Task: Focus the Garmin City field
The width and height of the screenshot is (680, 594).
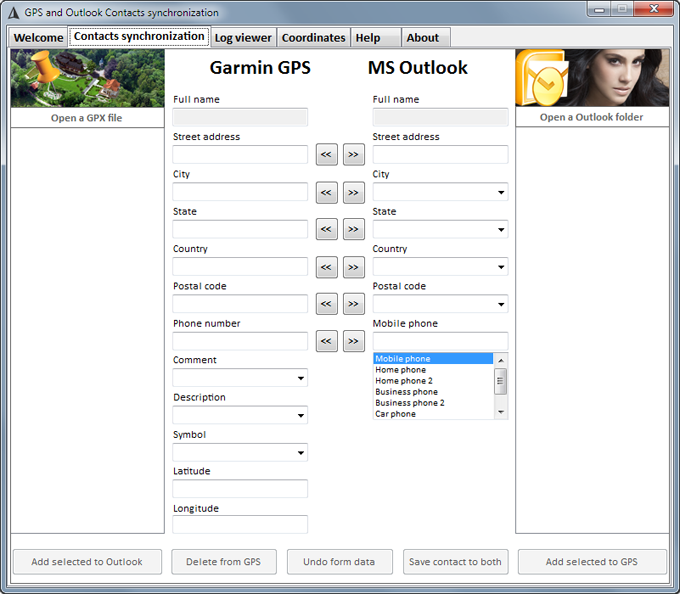Action: pyautogui.click(x=240, y=192)
